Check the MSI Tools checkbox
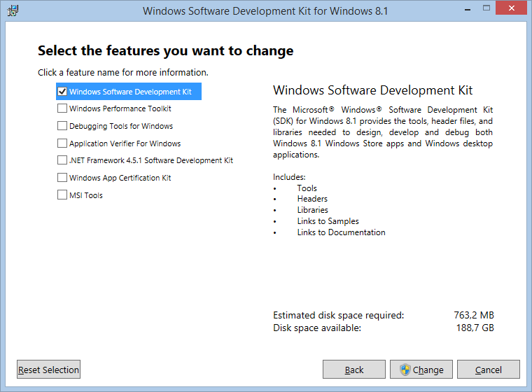The height and width of the screenshot is (392, 532). tap(62, 195)
